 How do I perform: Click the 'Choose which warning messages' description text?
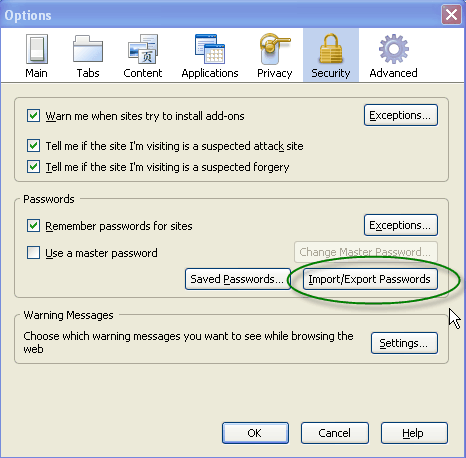point(188,342)
